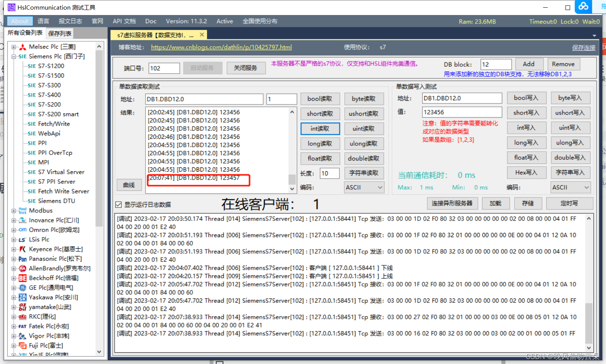Viewport: 606px width, 364px height.
Task: Click the Vigor Plc brand icon
Action: [23, 336]
